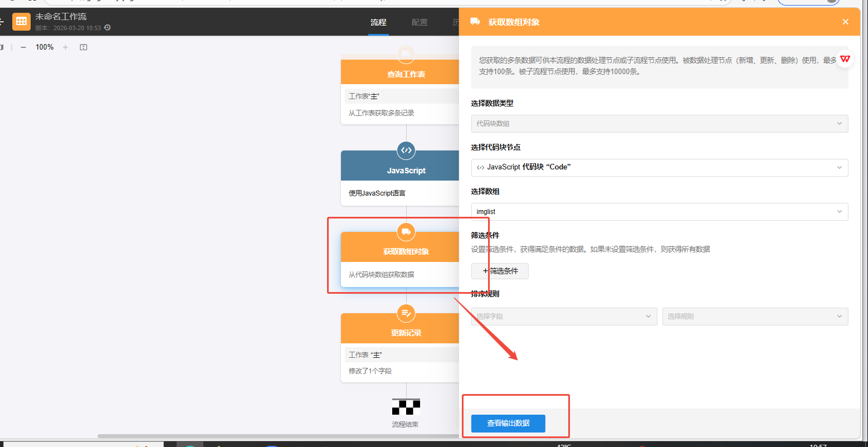868x447 pixels.
Task: Click the red WPS floating icon
Action: coord(845,59)
